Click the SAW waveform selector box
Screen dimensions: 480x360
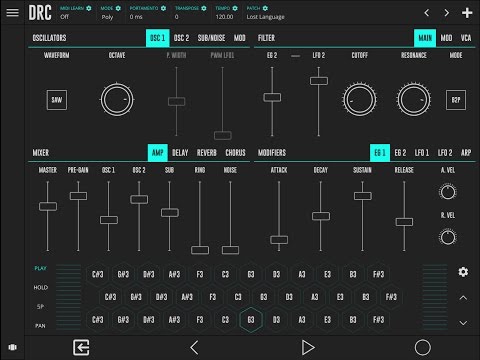[57, 100]
